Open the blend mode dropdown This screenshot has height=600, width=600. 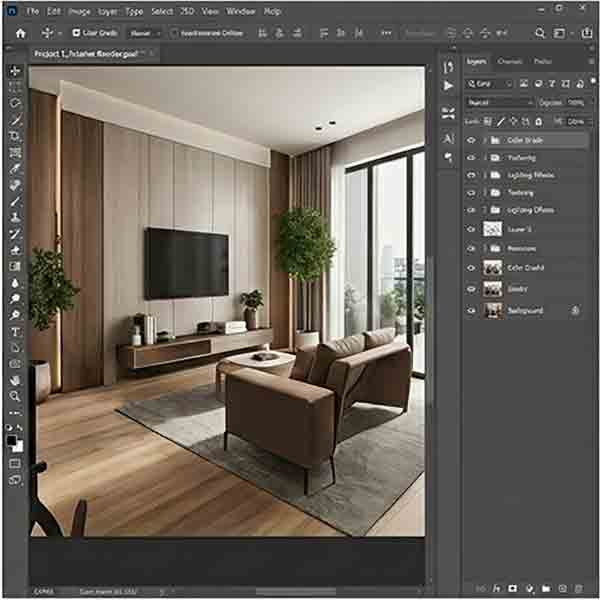[x=500, y=103]
